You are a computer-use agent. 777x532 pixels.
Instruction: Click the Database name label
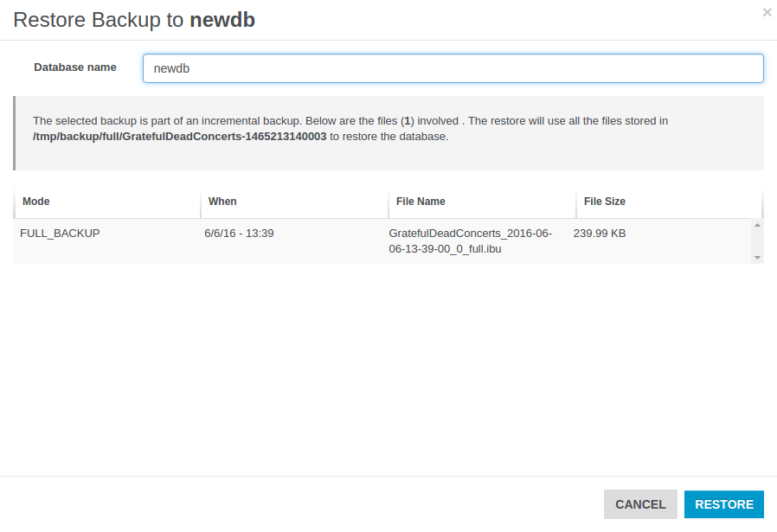75,67
